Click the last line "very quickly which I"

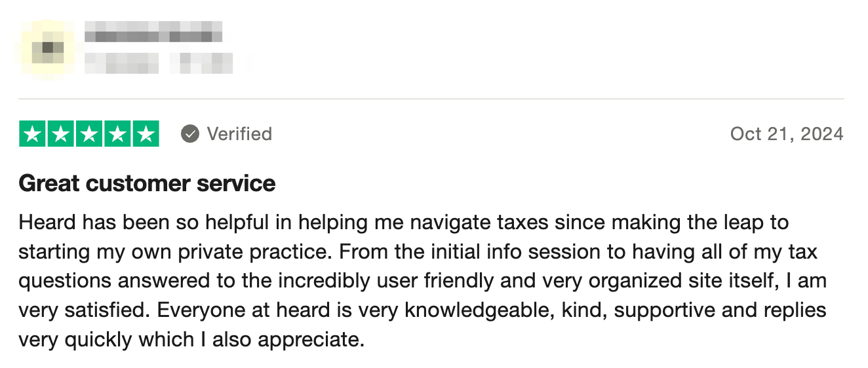191,340
